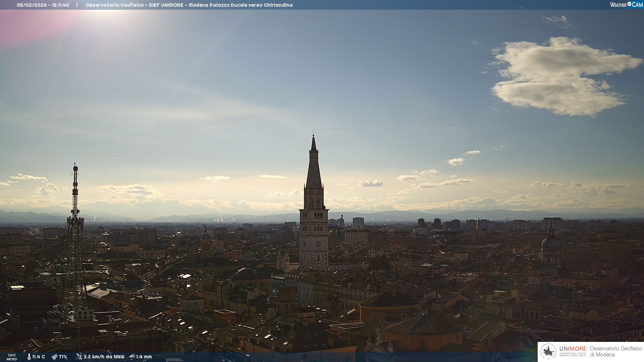The height and width of the screenshot is (362, 644).
Task: Click the lattice antenna tower
Action: 75,235
